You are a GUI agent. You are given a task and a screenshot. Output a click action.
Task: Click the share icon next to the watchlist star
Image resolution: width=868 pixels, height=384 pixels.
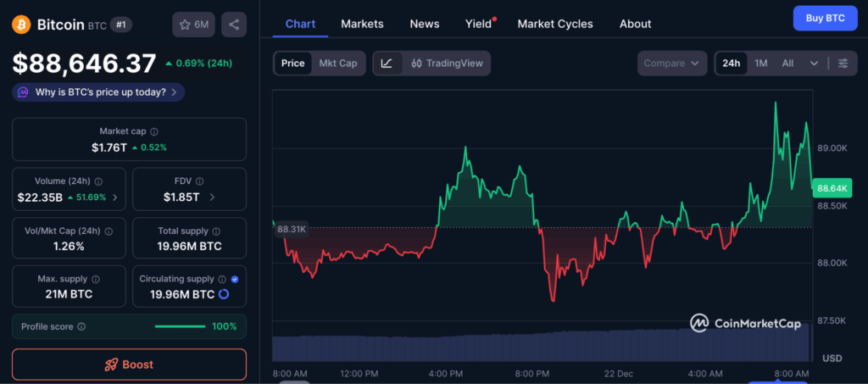[234, 25]
